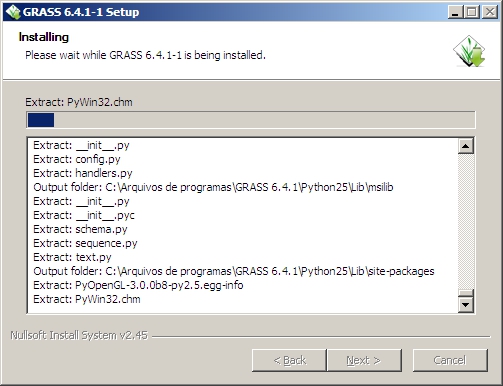Select the PyOpenGL egg-info log entry
The image size is (503, 386).
point(138,285)
